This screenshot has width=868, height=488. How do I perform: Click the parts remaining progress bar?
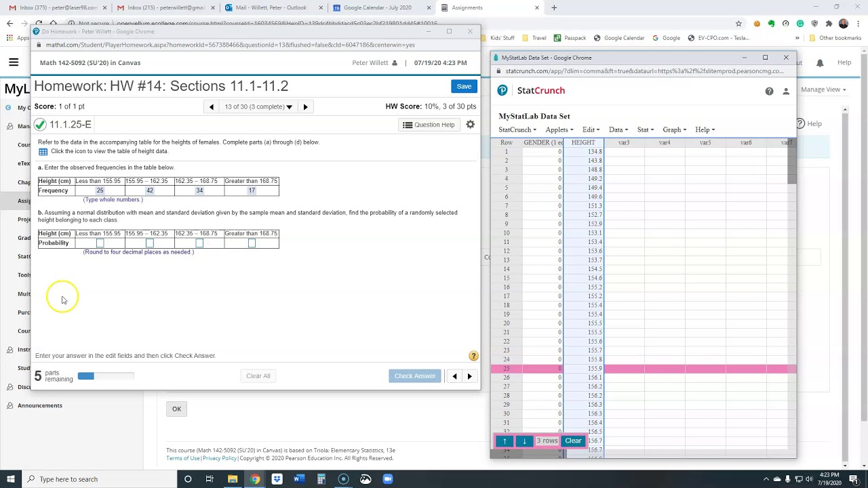point(106,376)
